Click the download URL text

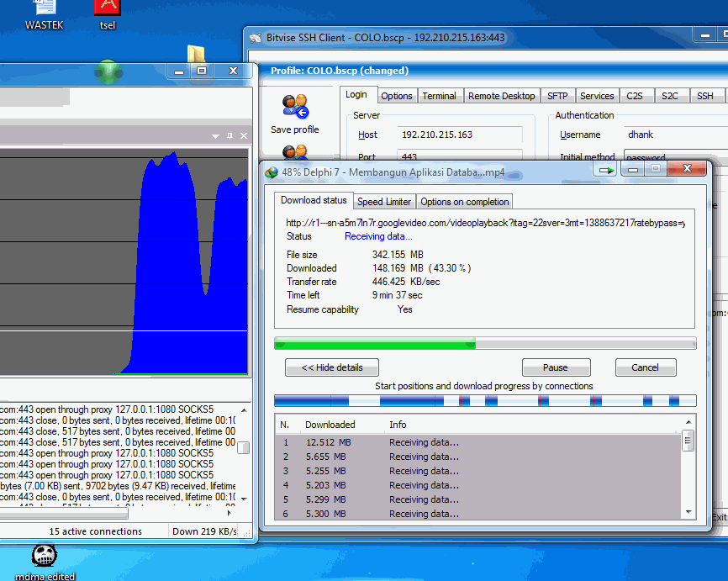coord(485,223)
